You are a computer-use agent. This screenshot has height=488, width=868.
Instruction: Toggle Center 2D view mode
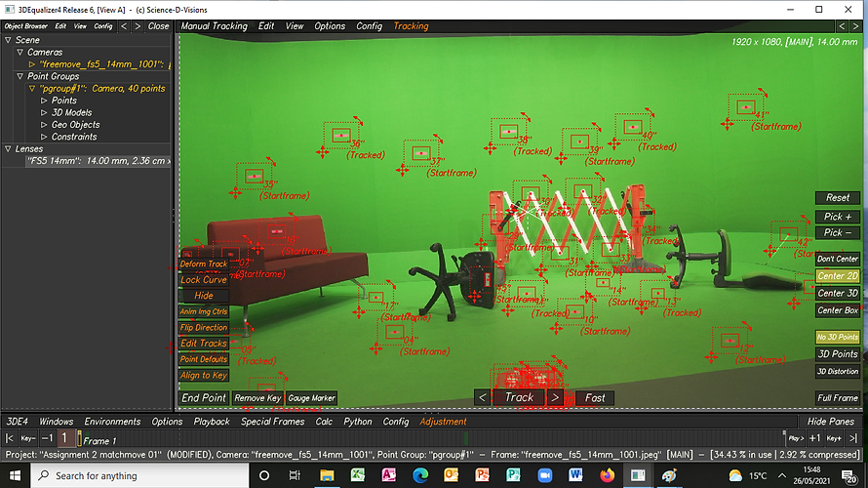click(x=838, y=276)
